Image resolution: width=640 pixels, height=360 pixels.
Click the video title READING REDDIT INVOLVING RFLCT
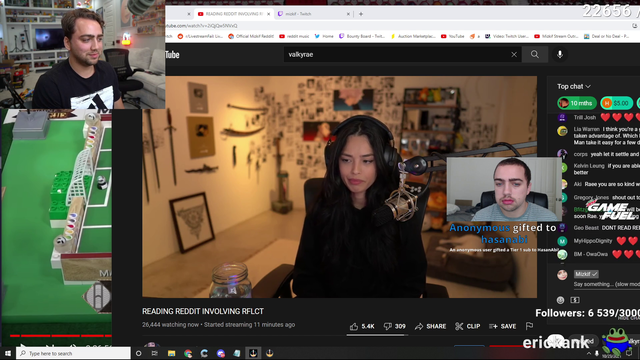tap(203, 311)
